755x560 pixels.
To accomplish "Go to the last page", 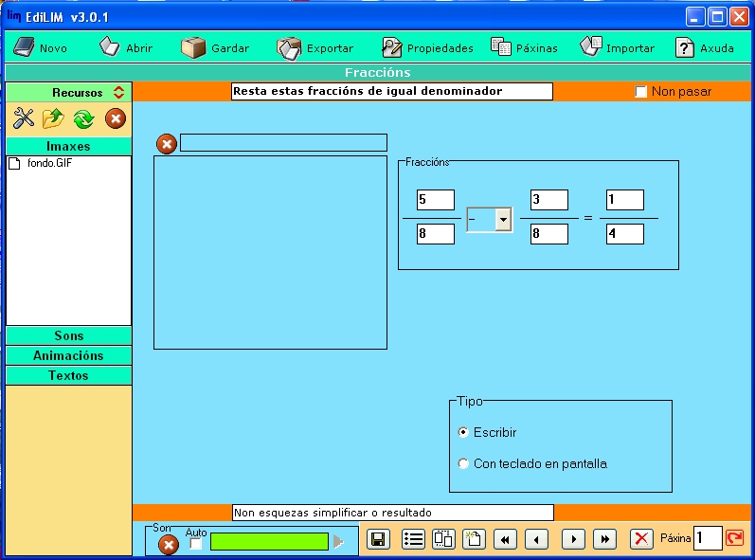I will click(x=605, y=539).
